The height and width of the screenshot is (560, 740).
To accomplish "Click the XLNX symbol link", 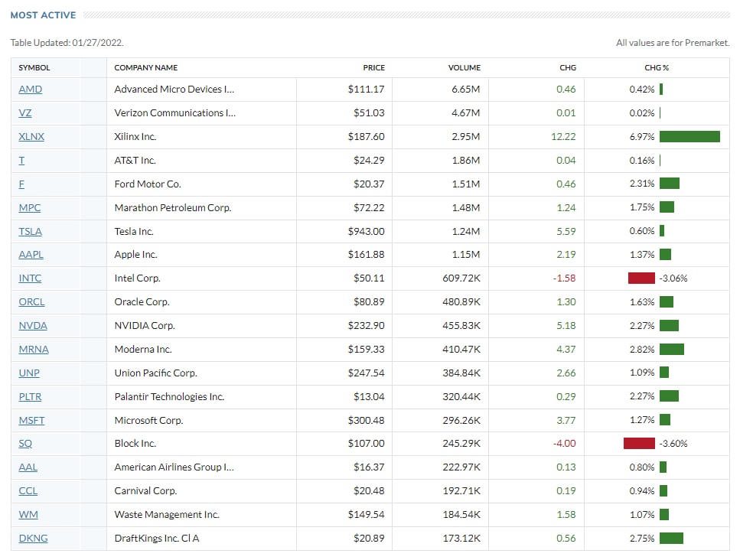I will [31, 136].
